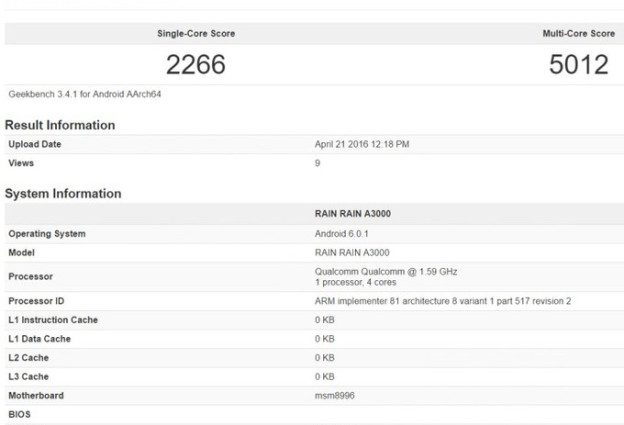
Task: Click the Model row's RAIN RAIN A3000 value
Action: pos(352,252)
